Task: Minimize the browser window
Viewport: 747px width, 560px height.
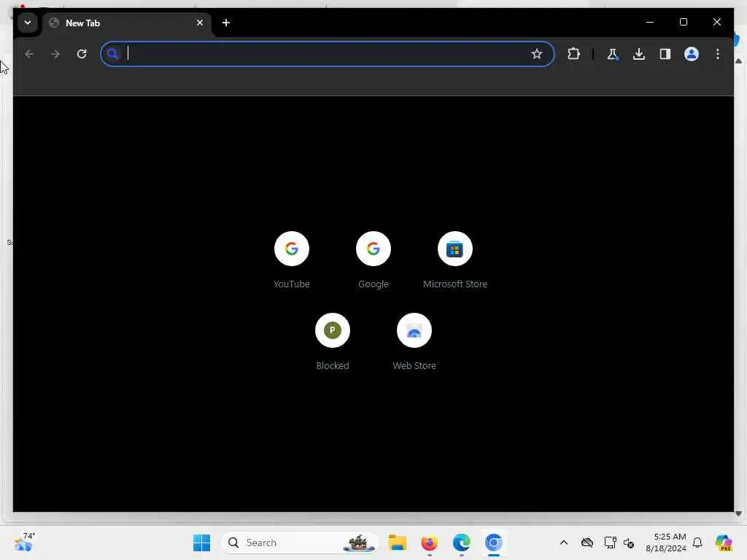Action: (650, 22)
